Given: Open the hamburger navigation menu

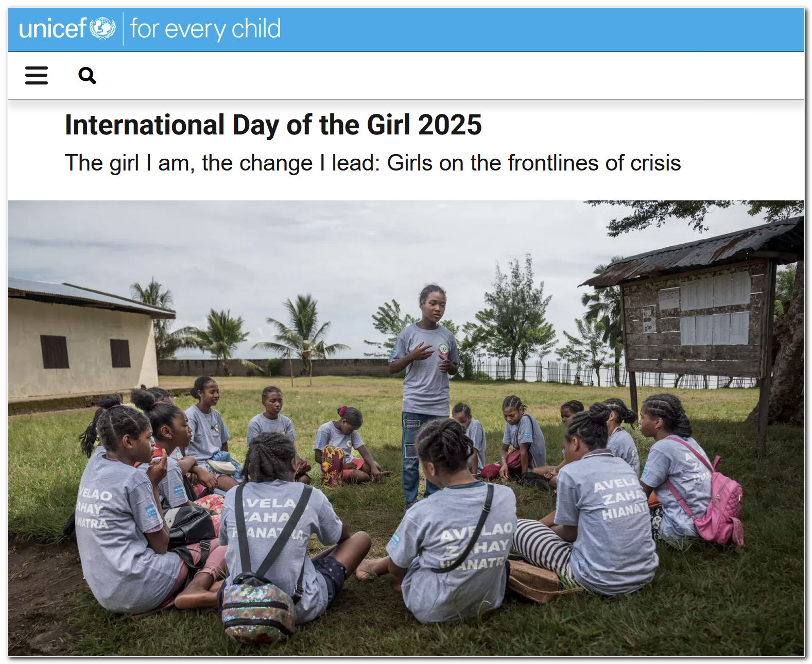Looking at the screenshot, I should [37, 76].
